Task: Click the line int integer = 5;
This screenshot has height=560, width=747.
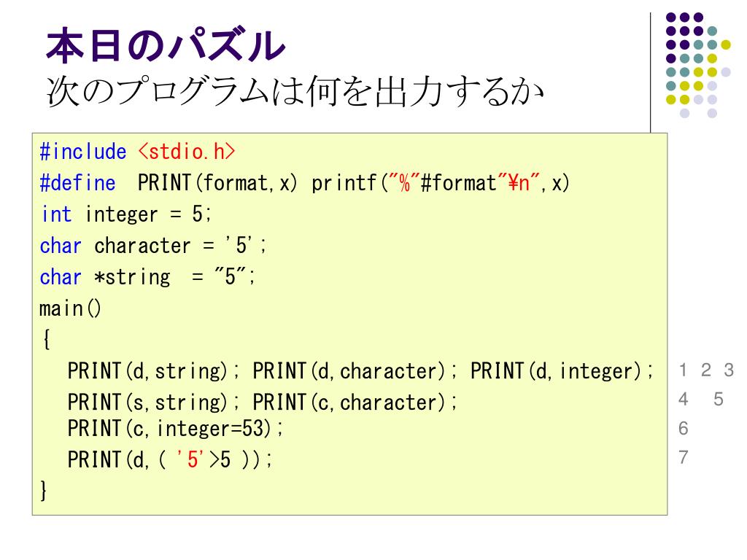Action: [125, 214]
